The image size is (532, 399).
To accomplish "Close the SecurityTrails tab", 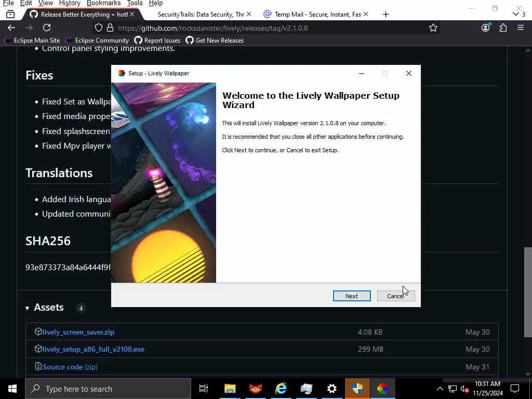I will tap(249, 14).
